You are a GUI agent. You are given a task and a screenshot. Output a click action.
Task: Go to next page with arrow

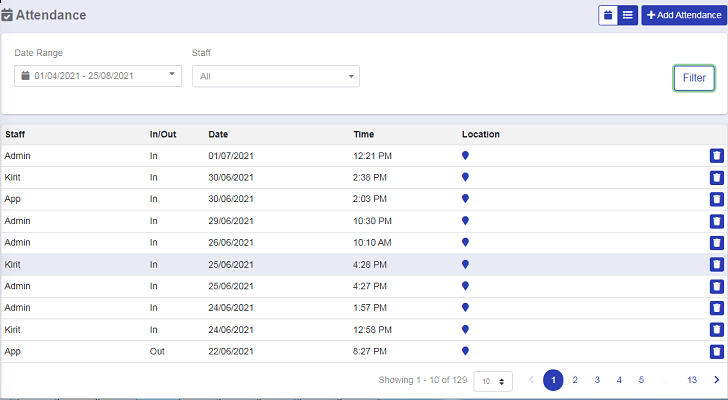coord(716,380)
